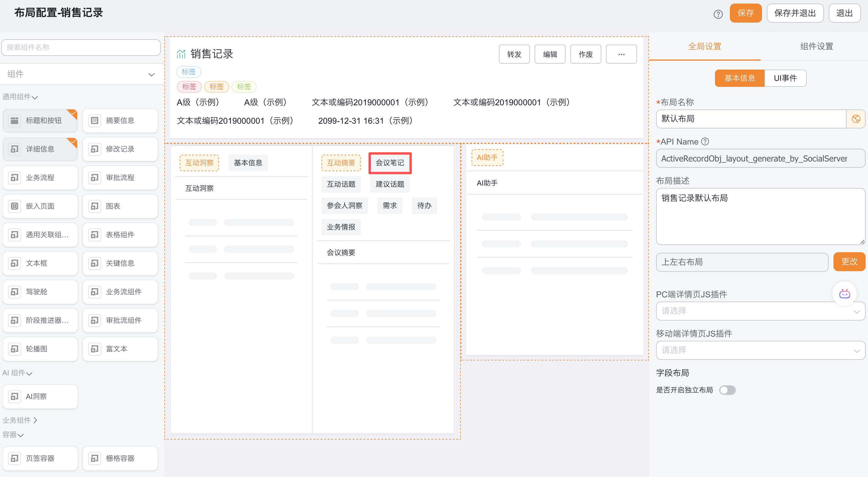Click the globe icon beside layout name
Viewport: 868px width, 477px height.
coord(855,119)
